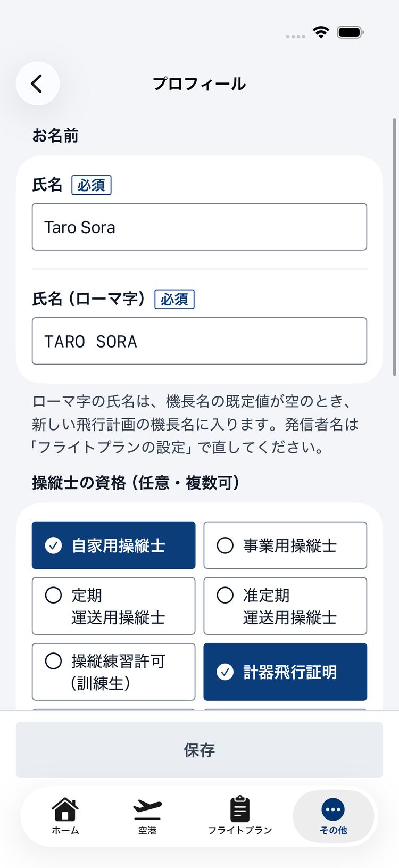This screenshot has height=868, width=399.
Task: Check 准定期運送用操縦士 qualification
Action: [x=285, y=606]
